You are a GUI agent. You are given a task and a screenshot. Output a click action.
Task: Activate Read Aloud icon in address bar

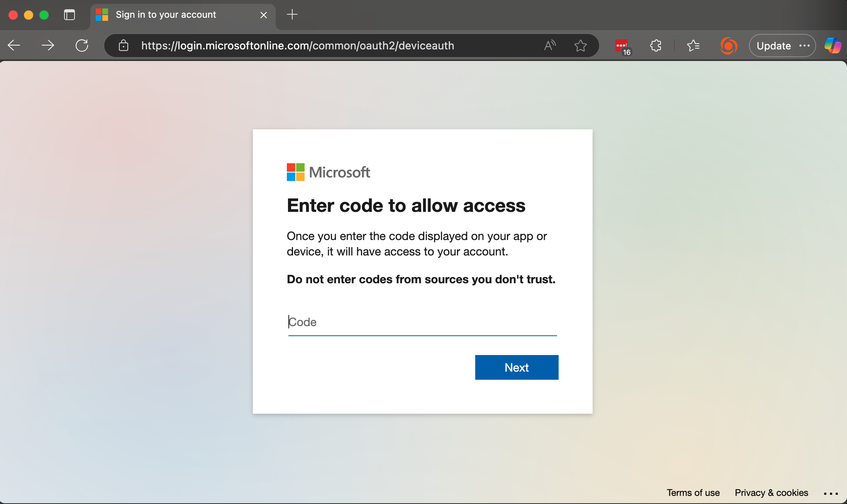click(550, 46)
